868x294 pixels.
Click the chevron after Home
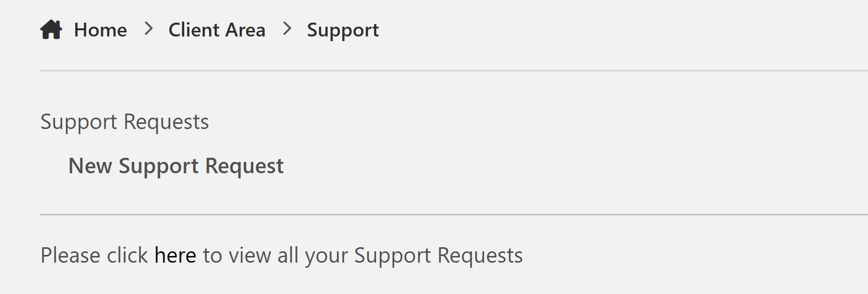coord(149,29)
